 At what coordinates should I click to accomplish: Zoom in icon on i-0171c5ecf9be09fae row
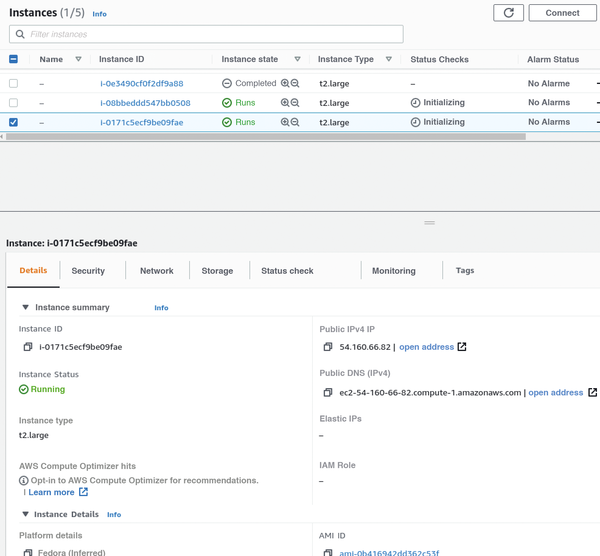(285, 122)
